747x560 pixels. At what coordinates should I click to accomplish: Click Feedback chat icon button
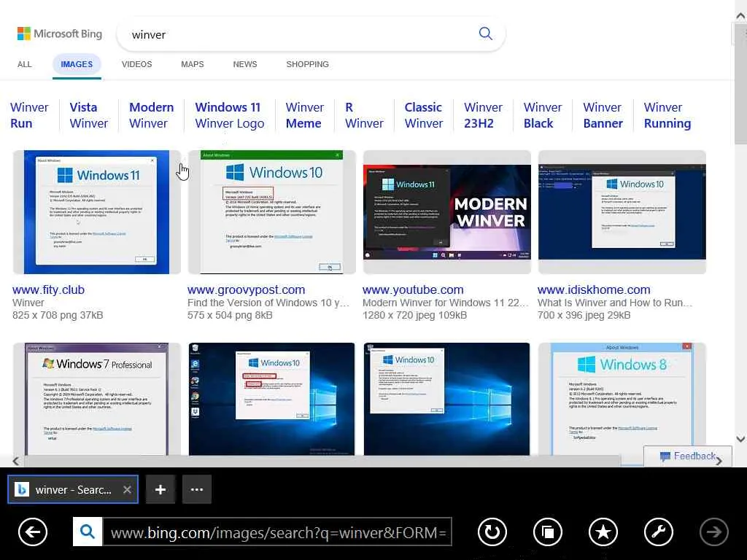[688, 456]
